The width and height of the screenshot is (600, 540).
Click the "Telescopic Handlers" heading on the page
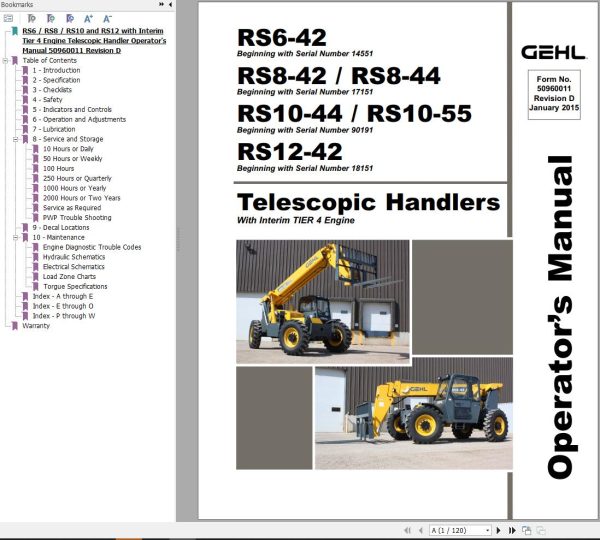point(368,202)
